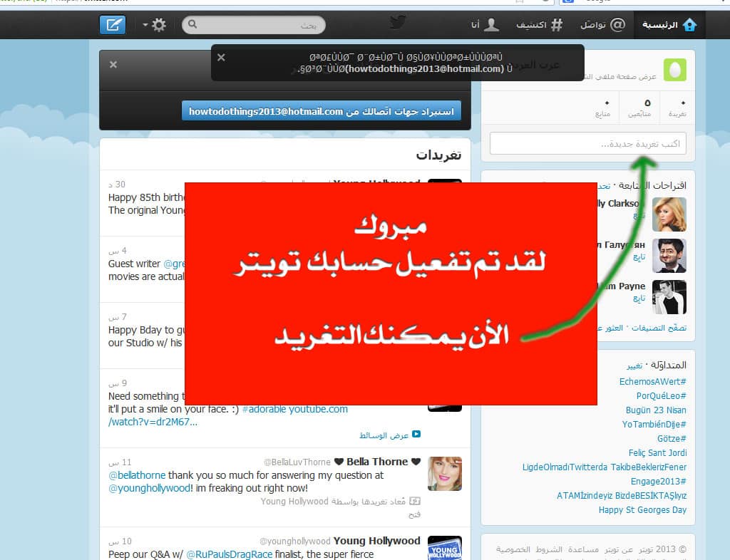Open the Engage2013# trend
The height and width of the screenshot is (560, 730).
[658, 482]
